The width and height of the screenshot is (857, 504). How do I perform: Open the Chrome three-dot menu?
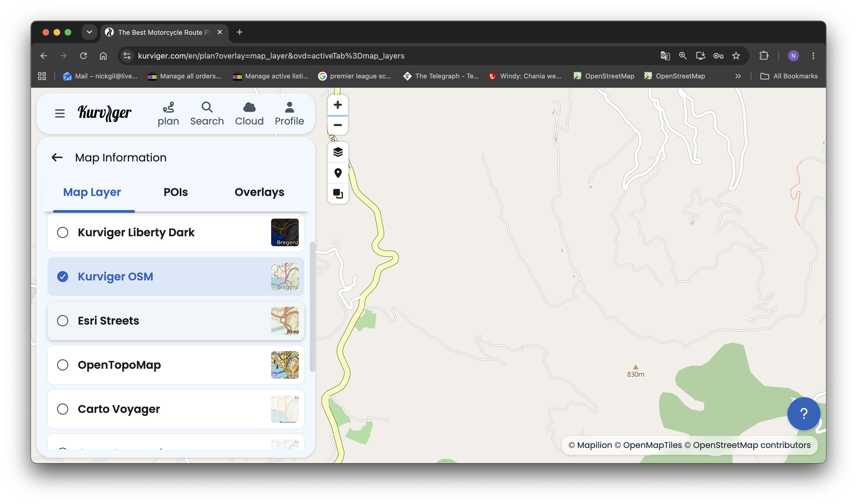tap(813, 56)
